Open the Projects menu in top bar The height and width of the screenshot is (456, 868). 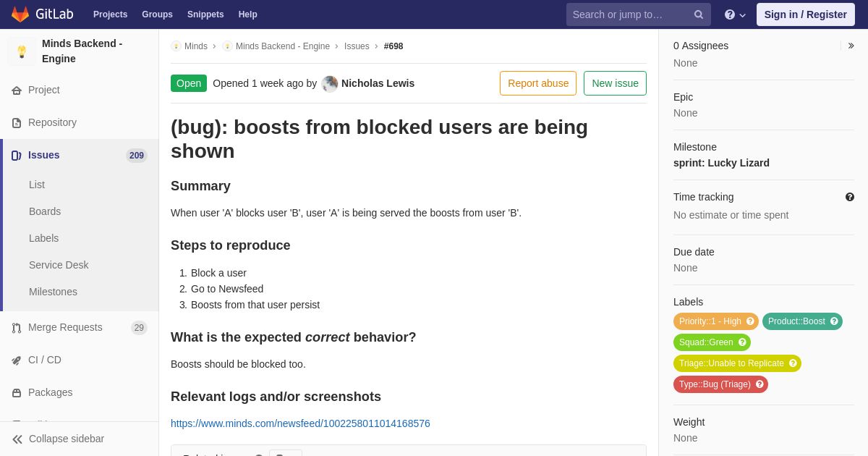coord(110,14)
